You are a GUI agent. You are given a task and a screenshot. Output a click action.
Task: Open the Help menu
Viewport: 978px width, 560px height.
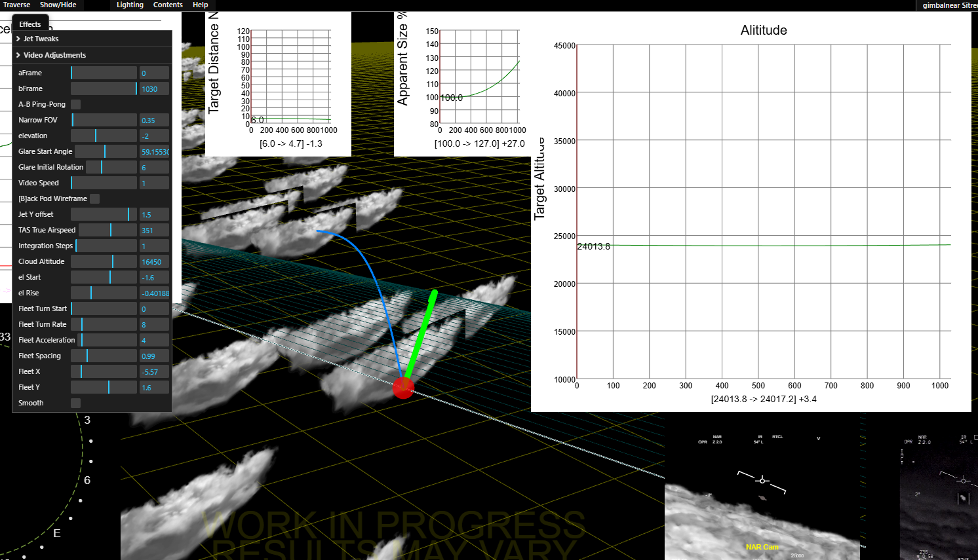click(200, 5)
